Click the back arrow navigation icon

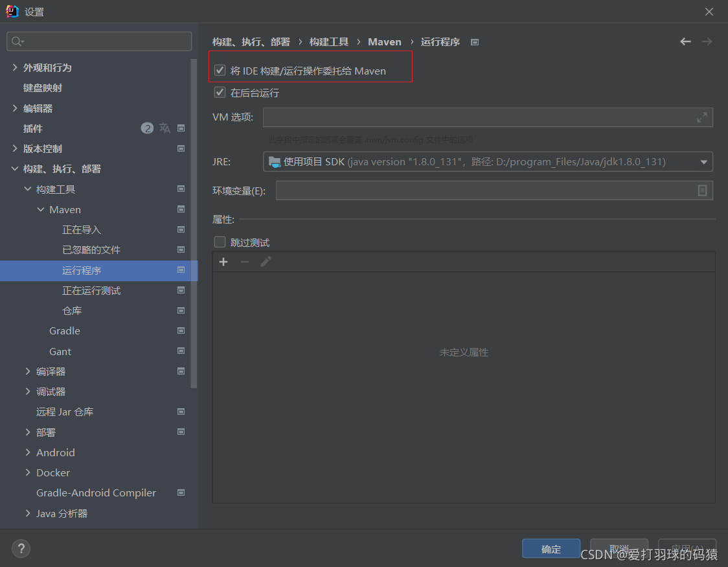coord(685,41)
